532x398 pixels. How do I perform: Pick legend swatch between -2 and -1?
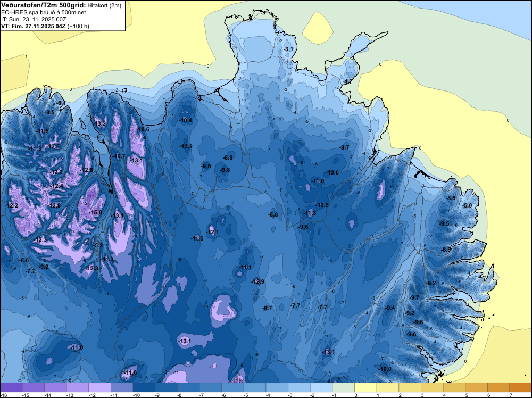pyautogui.click(x=321, y=387)
